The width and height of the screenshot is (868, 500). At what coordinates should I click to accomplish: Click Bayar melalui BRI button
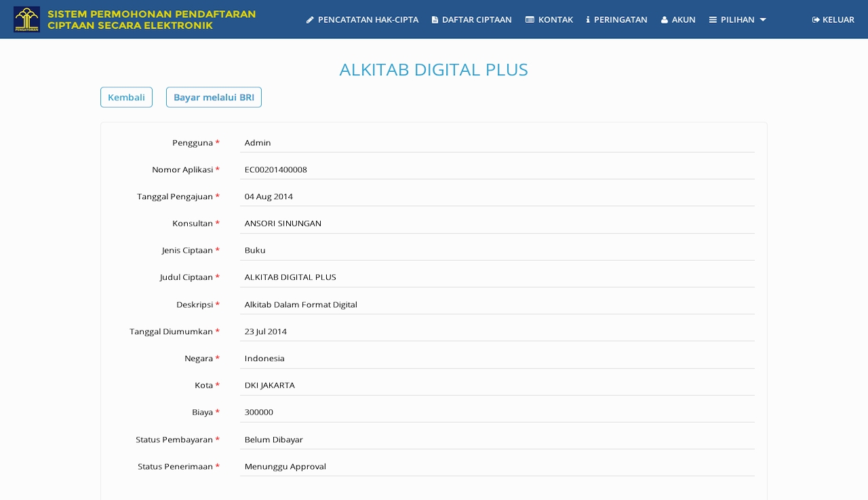tap(214, 97)
